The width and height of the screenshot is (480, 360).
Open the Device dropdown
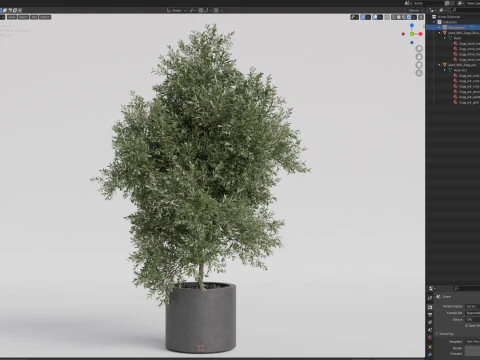tap(473, 319)
